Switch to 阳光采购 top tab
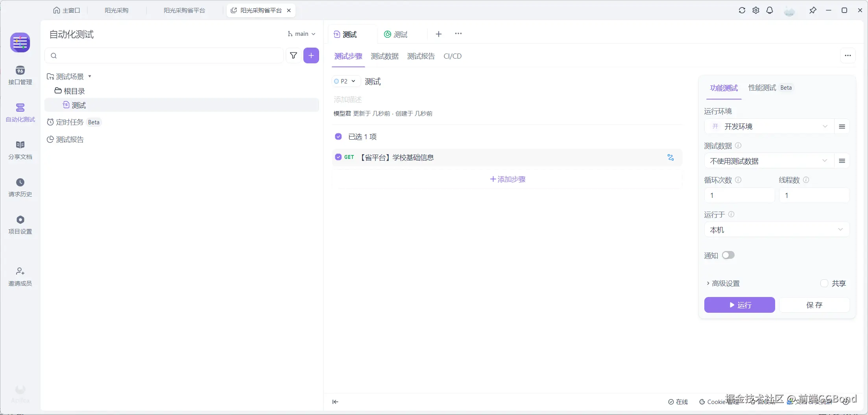 pyautogui.click(x=116, y=11)
